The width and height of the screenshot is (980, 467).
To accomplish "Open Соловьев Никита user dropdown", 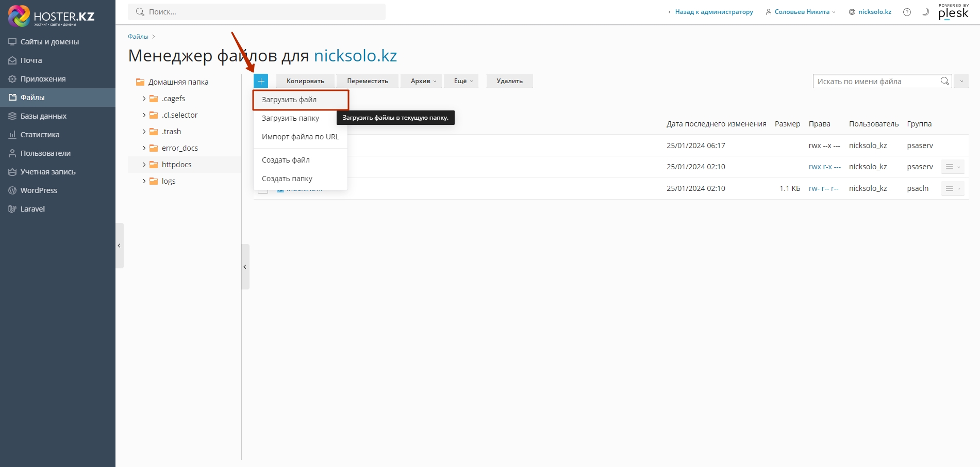I will click(x=801, y=12).
